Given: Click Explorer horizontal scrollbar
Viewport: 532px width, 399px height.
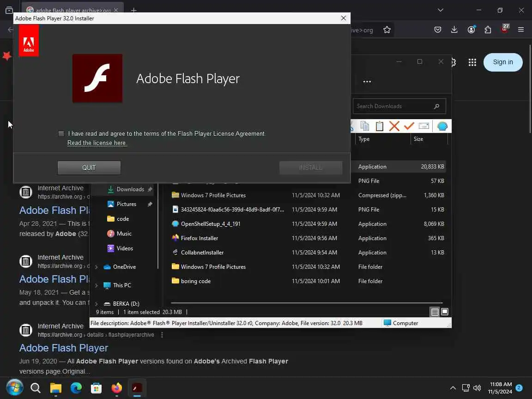Looking at the screenshot, I should point(307,302).
